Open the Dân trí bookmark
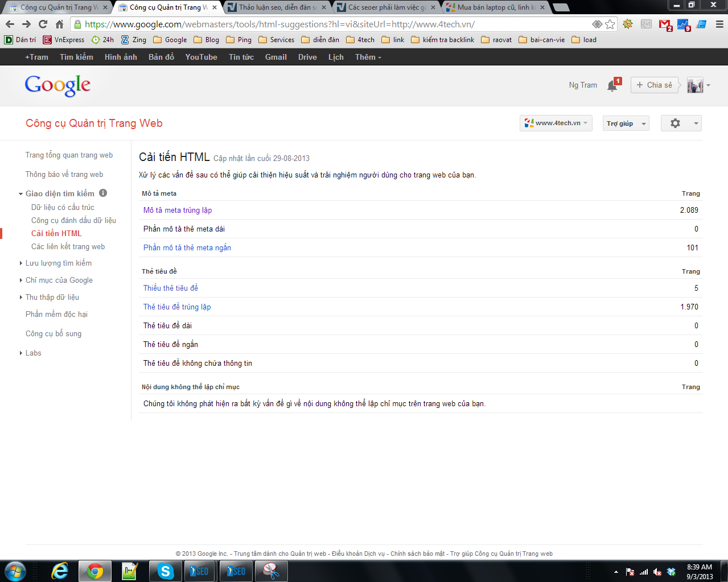Viewport: 728px width, 582px height. [20, 40]
